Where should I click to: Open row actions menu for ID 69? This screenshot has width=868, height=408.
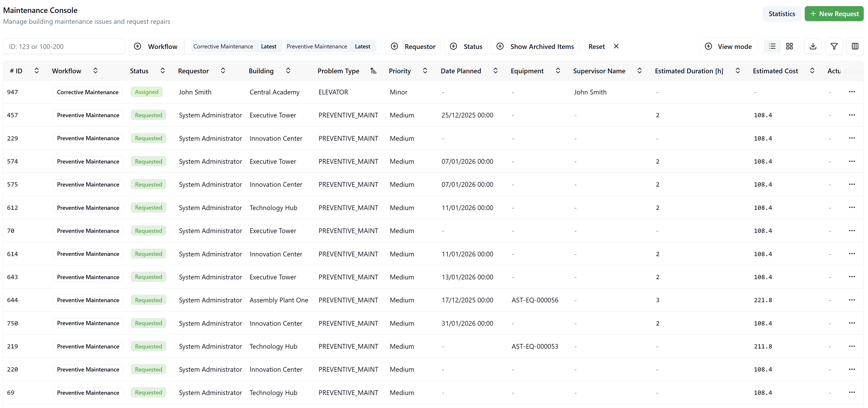tap(852, 392)
